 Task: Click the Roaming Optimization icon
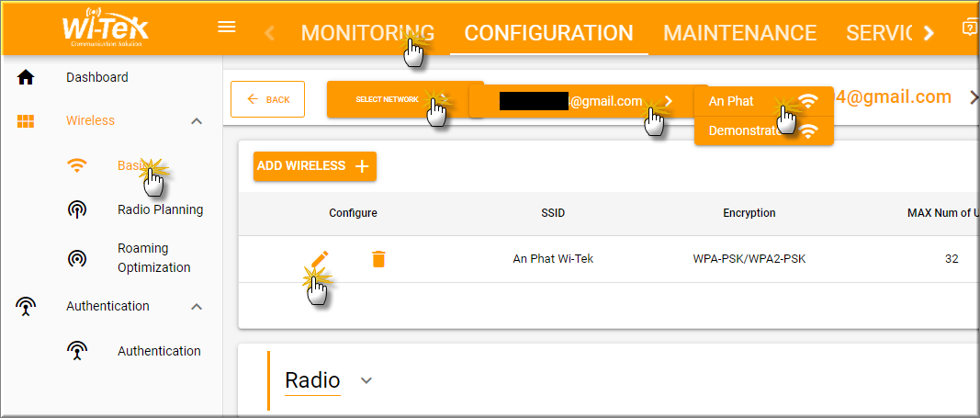coord(77,257)
